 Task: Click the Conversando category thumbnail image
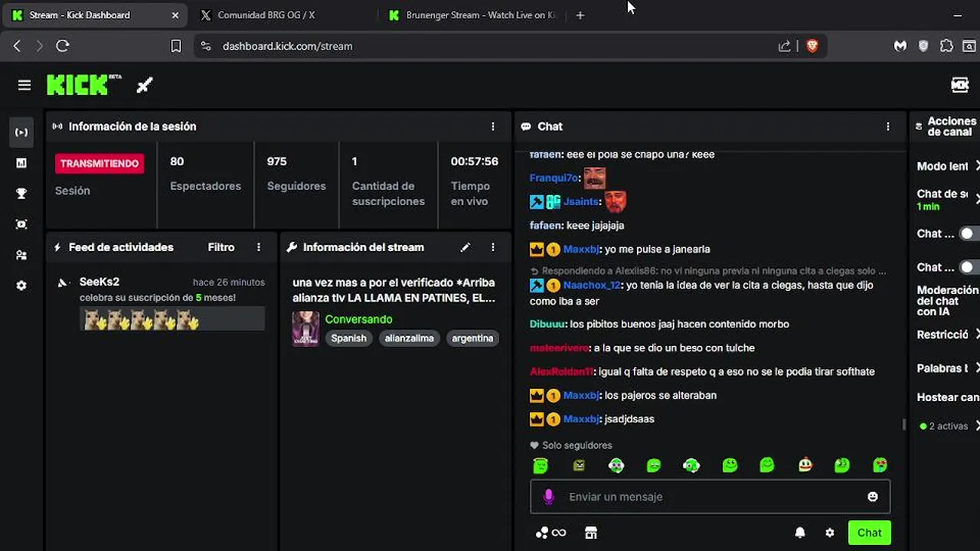pos(305,328)
